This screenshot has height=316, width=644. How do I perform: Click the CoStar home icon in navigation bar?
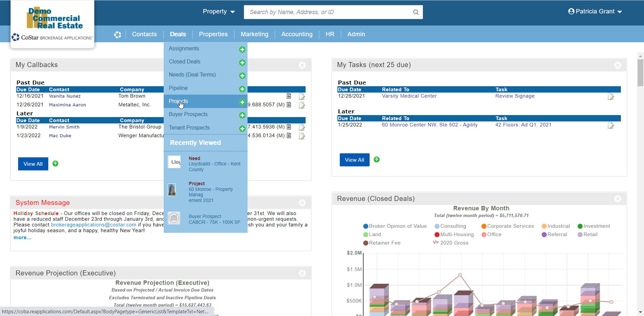[x=117, y=35]
